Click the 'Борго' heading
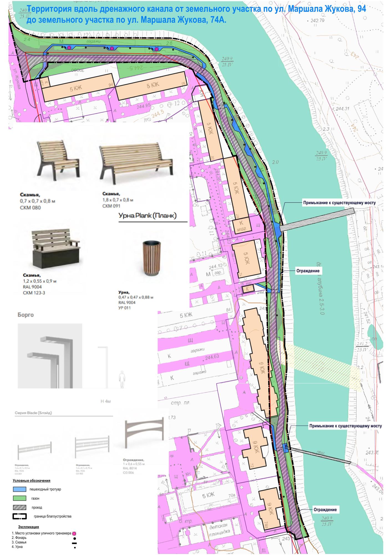Screen dimensions: 392x555 point(25,315)
